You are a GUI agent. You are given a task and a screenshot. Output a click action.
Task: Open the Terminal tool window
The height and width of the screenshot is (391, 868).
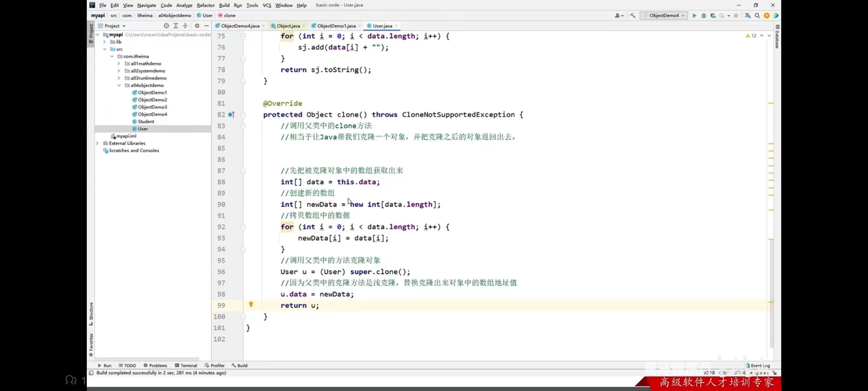186,365
